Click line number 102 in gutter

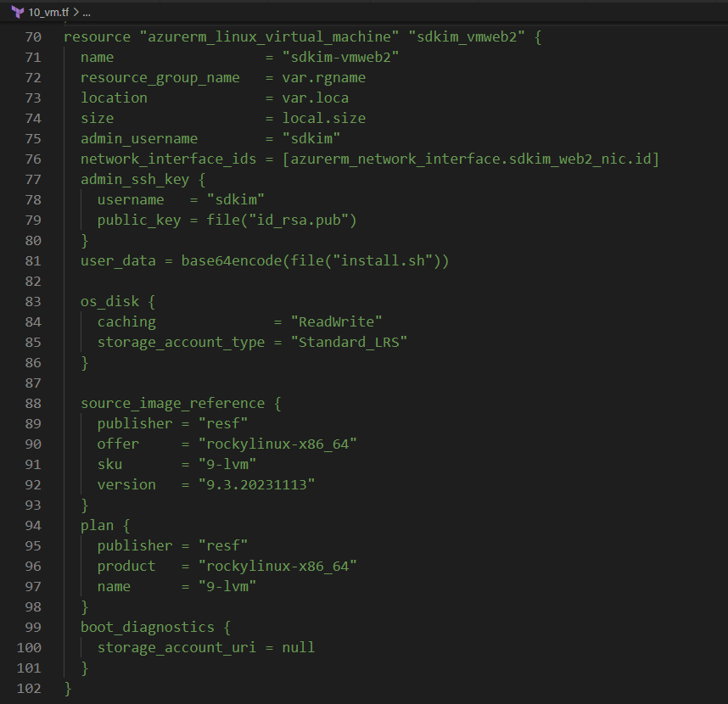click(29, 688)
